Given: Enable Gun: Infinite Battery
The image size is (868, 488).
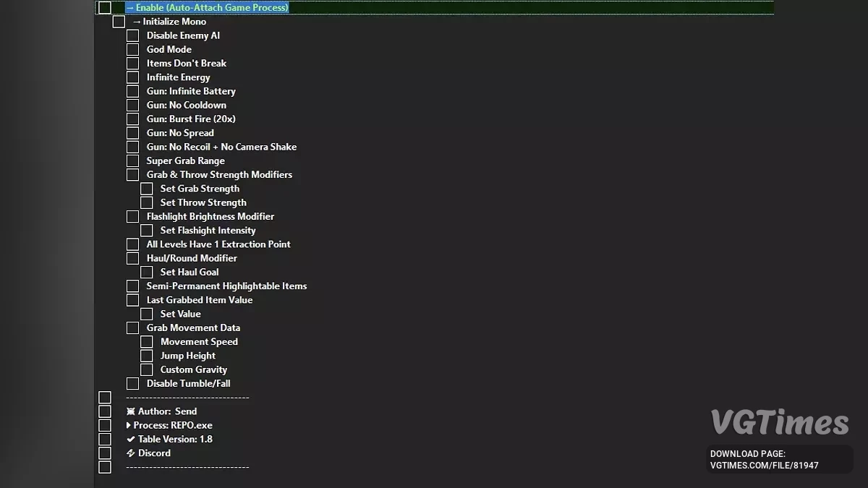Looking at the screenshot, I should tap(132, 91).
